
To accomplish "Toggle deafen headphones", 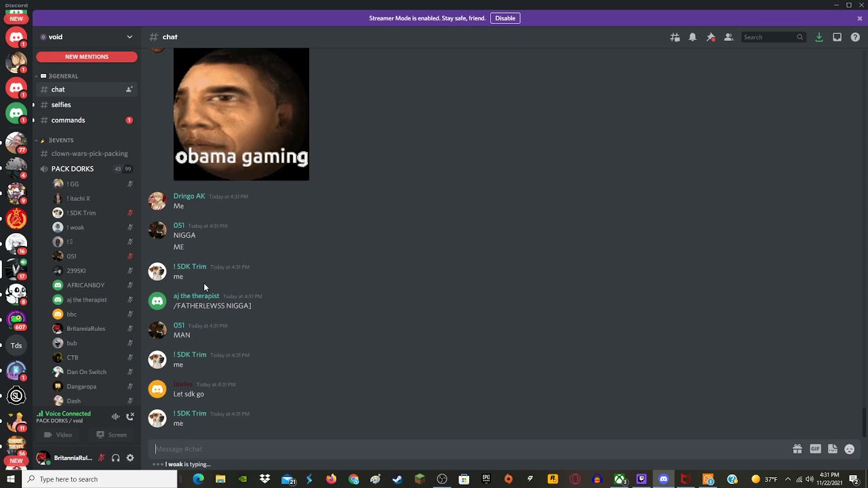I will (x=115, y=458).
